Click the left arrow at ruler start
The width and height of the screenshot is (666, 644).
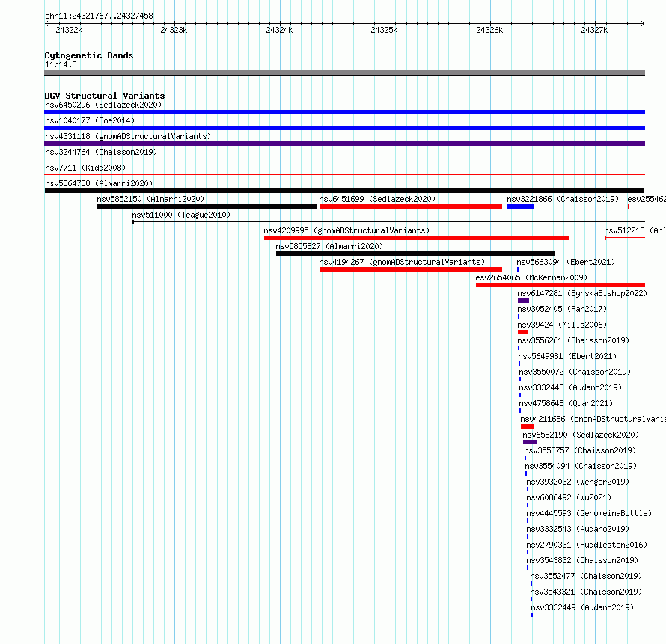tap(46, 23)
